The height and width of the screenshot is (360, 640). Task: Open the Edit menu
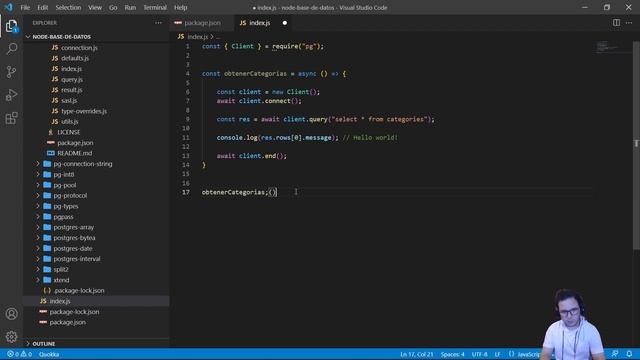pyautogui.click(x=43, y=7)
